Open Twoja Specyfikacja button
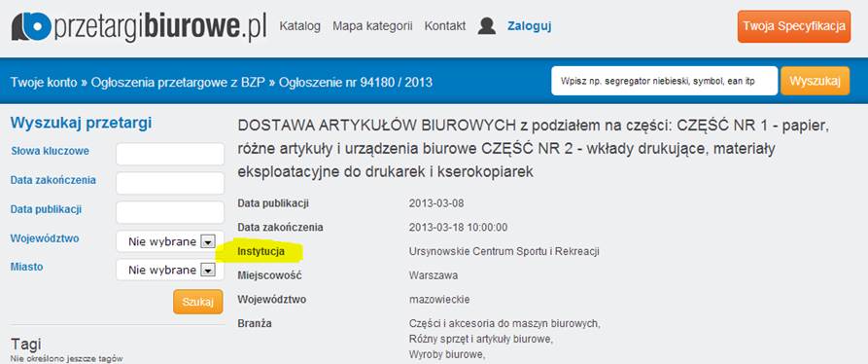Screen dimensions: 868x364 794,26
